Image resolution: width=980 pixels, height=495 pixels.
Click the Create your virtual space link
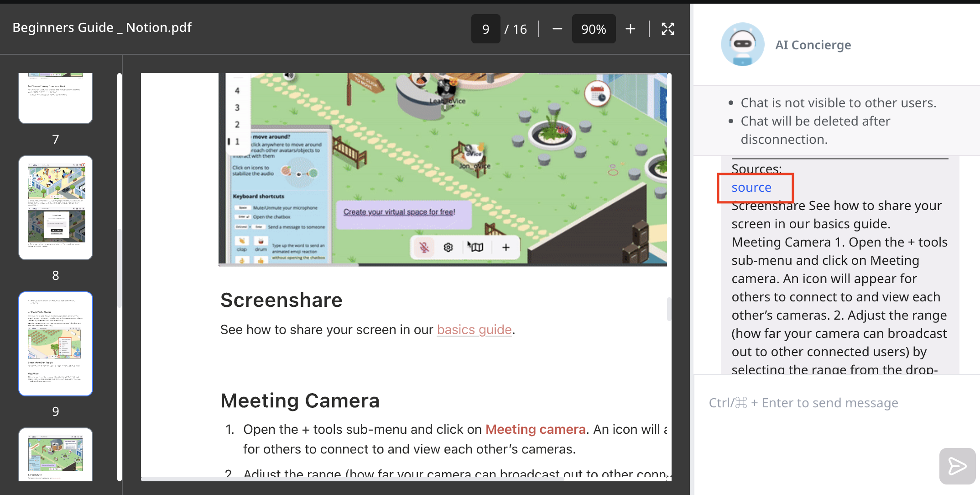[x=399, y=212]
